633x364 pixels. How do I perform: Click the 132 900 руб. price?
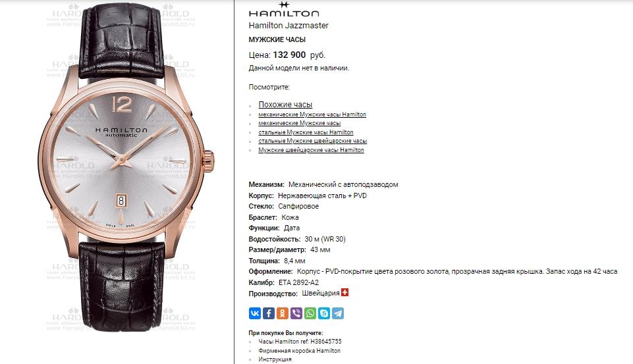tap(299, 55)
